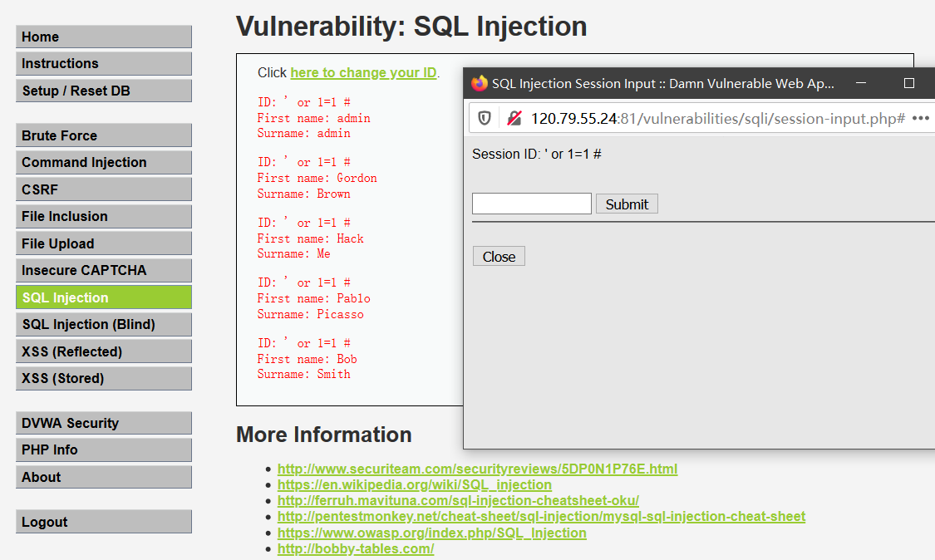
Task: Go to Command Injection page
Action: [x=103, y=163]
